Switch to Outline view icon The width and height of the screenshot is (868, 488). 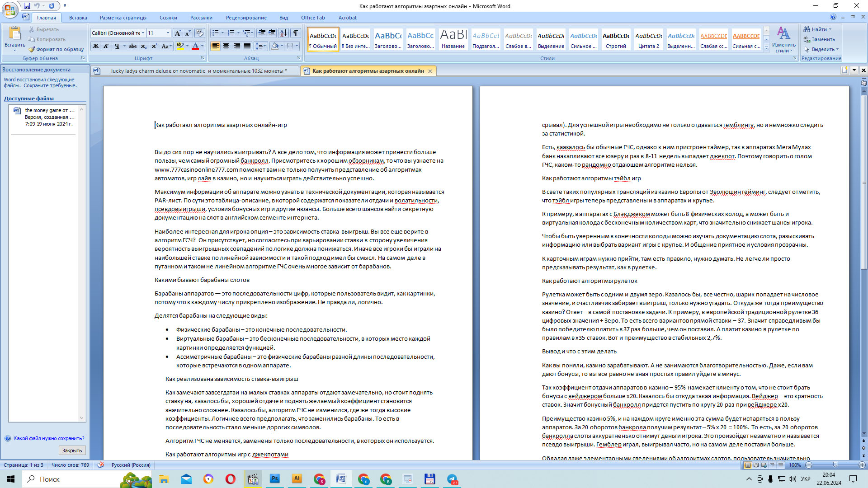coord(772,465)
